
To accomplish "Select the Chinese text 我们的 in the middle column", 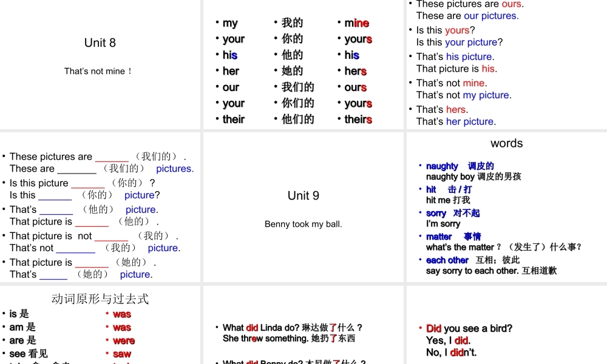I will (x=297, y=87).
